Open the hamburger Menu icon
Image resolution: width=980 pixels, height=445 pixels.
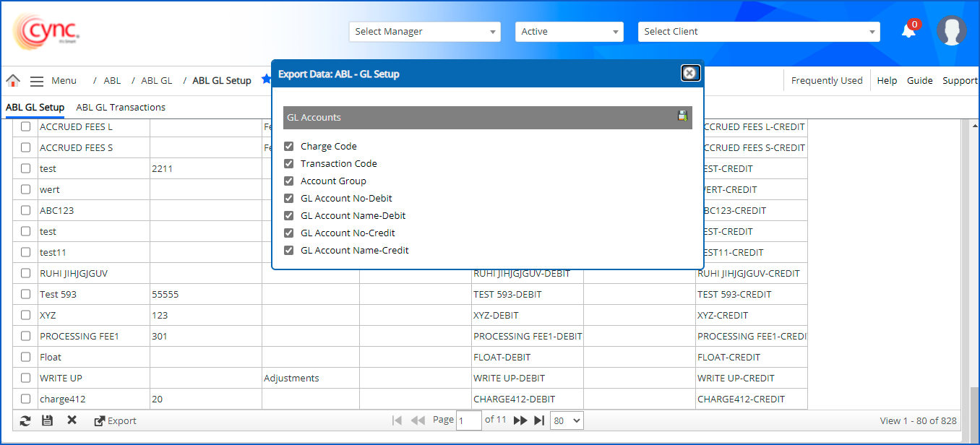point(37,81)
